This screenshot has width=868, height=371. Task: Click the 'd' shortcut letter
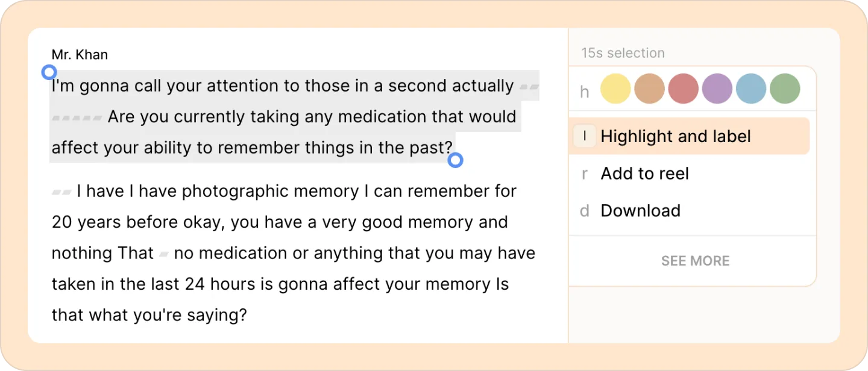(584, 211)
